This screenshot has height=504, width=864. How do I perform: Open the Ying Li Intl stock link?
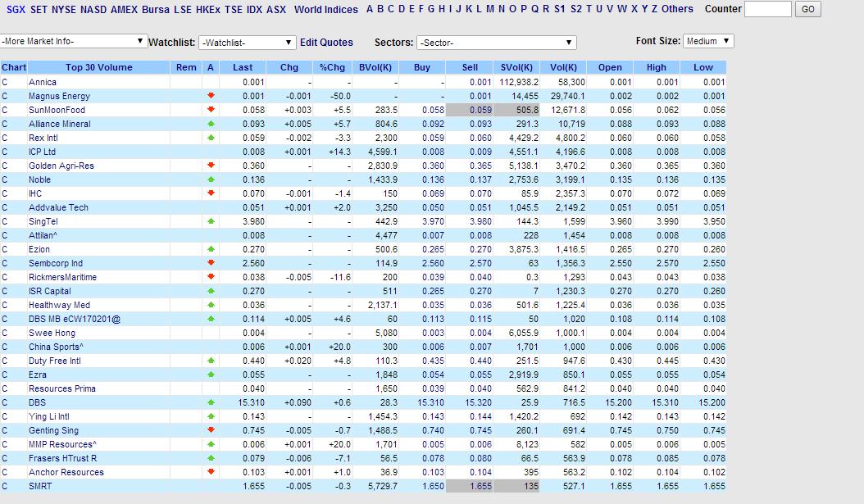[x=49, y=416]
